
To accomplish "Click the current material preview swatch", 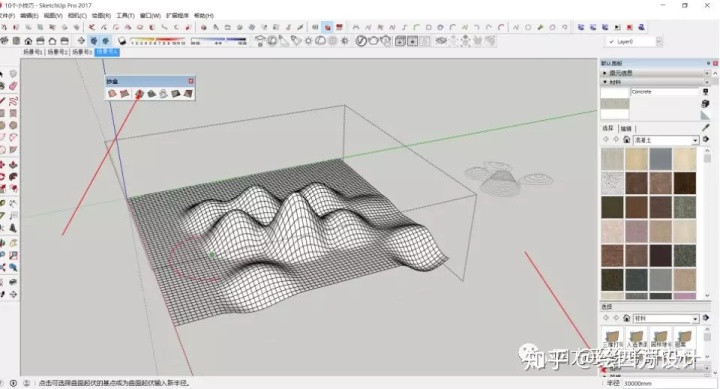I will click(614, 104).
